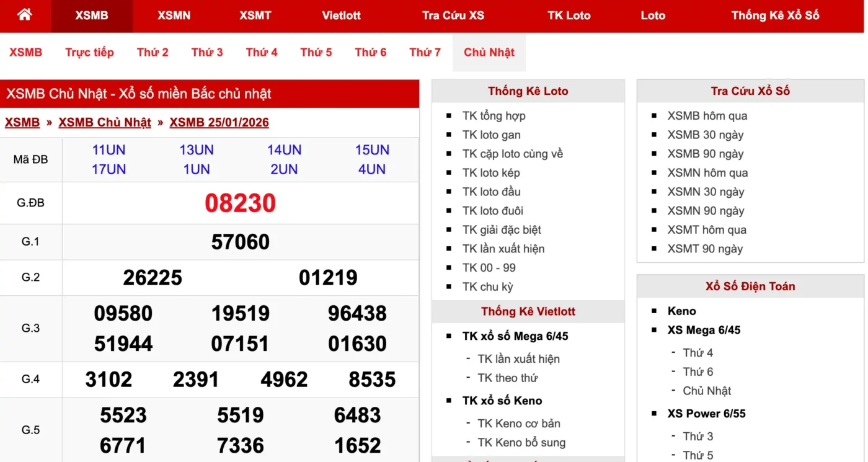The height and width of the screenshot is (462, 868).
Task: Go to Tra Cứu XS menu
Action: point(453,16)
